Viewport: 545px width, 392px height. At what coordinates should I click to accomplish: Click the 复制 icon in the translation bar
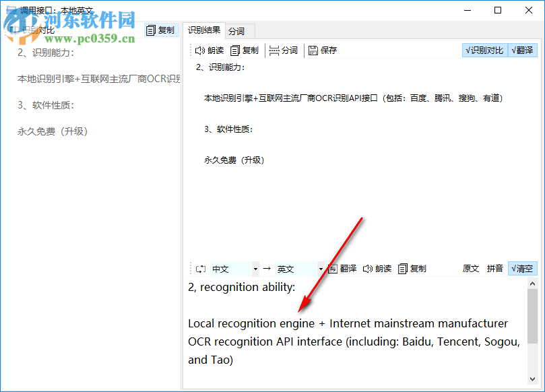(x=409, y=268)
